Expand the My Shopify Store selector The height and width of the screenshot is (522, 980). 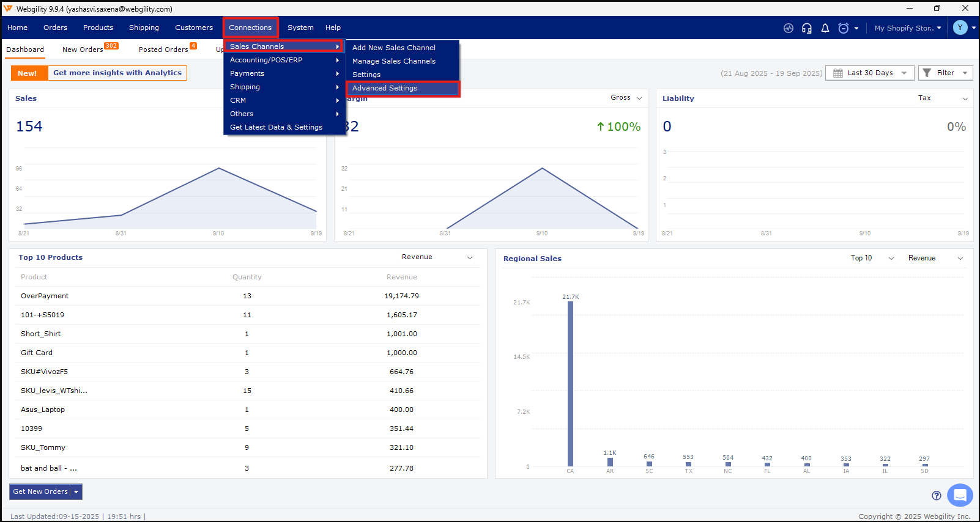tap(907, 28)
